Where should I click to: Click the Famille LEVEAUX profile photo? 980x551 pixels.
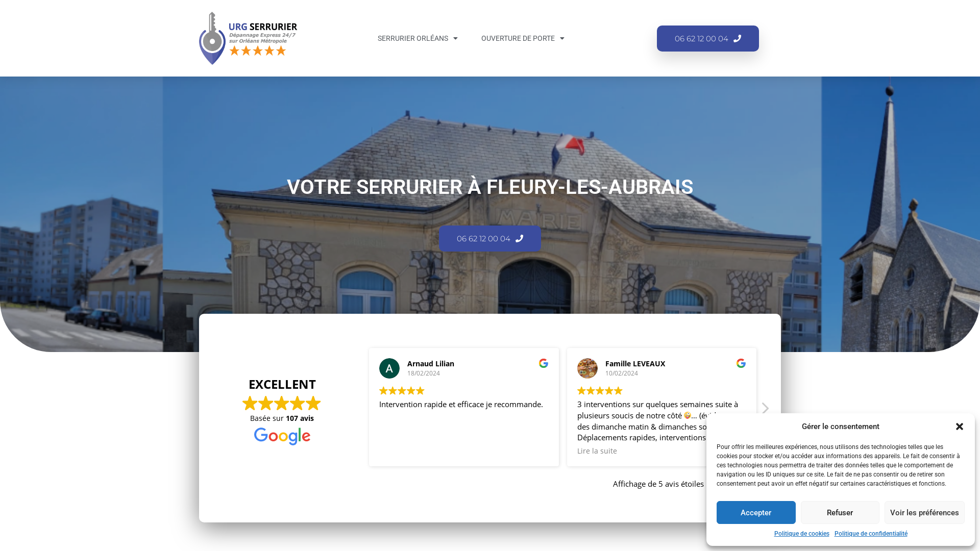coord(587,368)
